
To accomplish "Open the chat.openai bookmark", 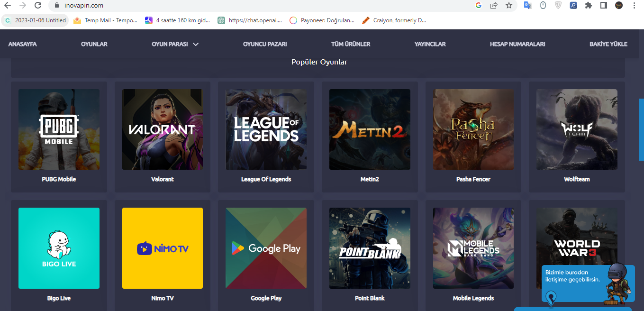I will (250, 20).
